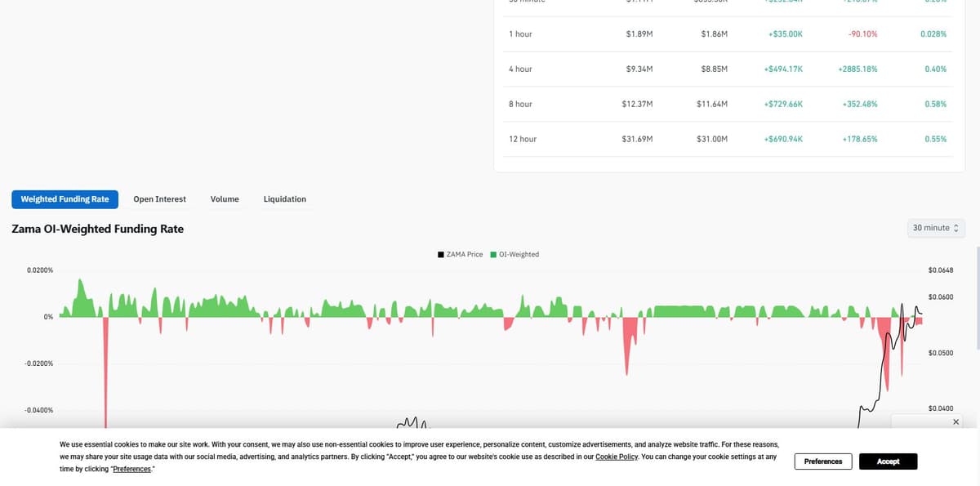The height and width of the screenshot is (486, 980).
Task: Select the Weighted Funding Rate tab
Action: (x=65, y=199)
